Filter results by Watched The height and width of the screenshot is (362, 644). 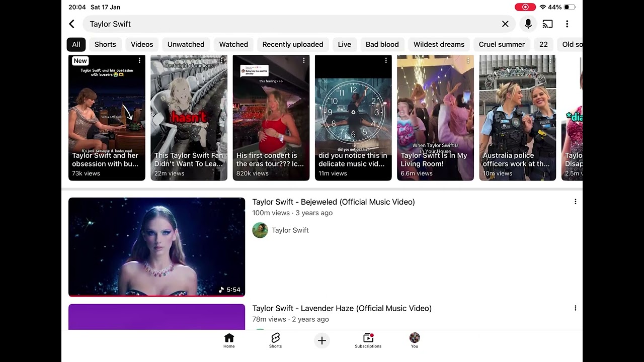(233, 44)
